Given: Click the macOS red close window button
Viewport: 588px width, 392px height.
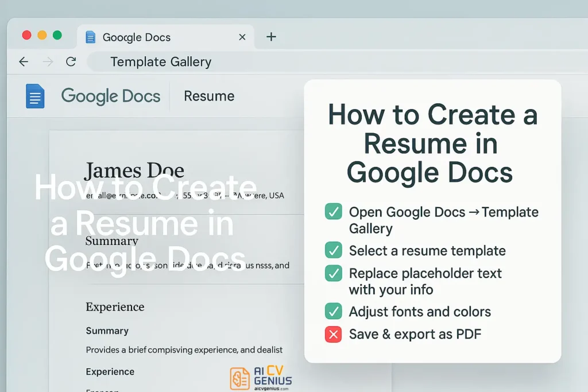Looking at the screenshot, I should click(x=26, y=35).
